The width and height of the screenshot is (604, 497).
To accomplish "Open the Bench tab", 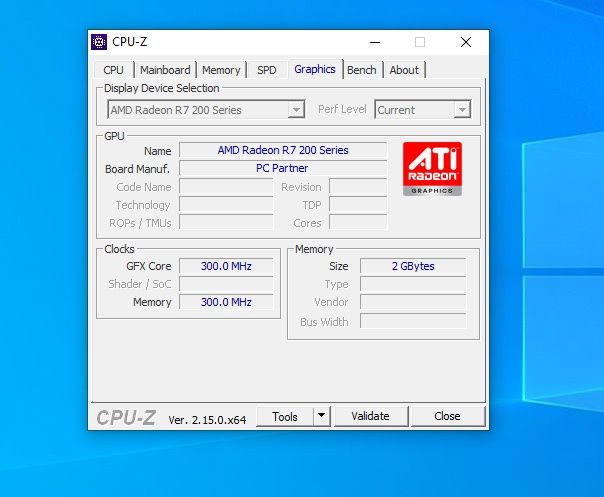I will [x=362, y=70].
